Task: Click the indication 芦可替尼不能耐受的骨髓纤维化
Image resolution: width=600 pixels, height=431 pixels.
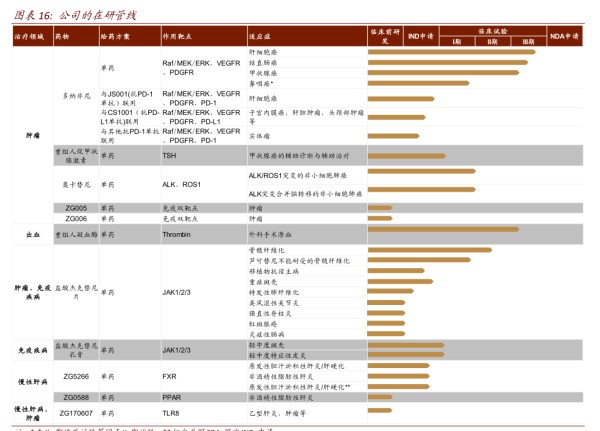Action: tap(299, 261)
